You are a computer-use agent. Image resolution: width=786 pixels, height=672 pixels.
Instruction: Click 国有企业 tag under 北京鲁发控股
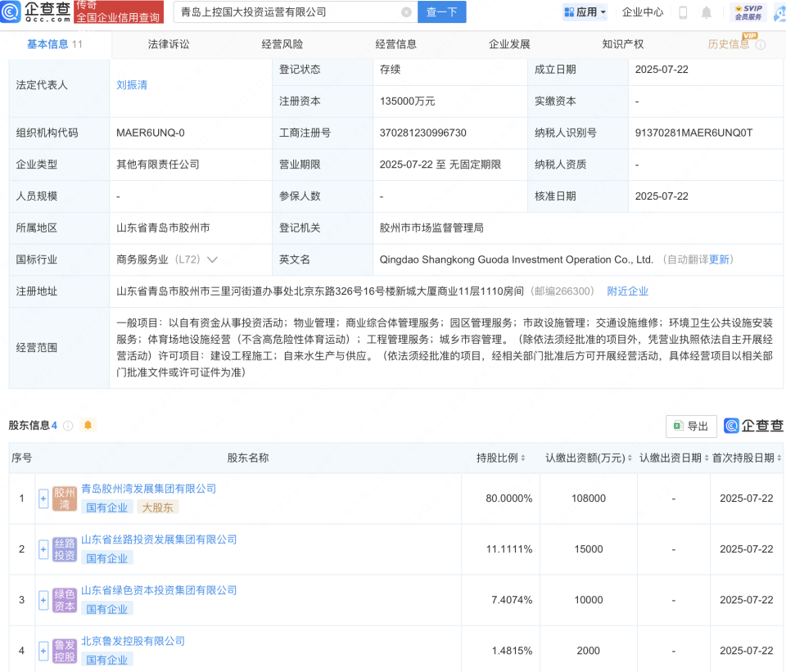106,660
